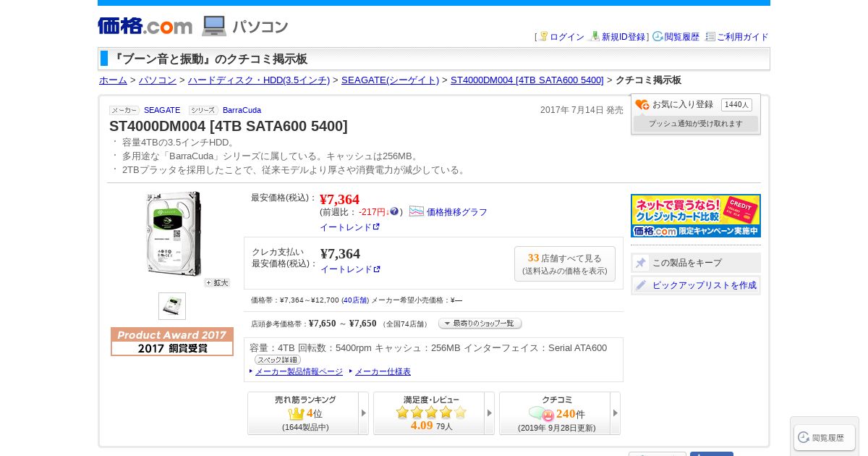The height and width of the screenshot is (456, 868).
Task: Expand arrow next to 売れ筋ランキング
Action: (364, 413)
